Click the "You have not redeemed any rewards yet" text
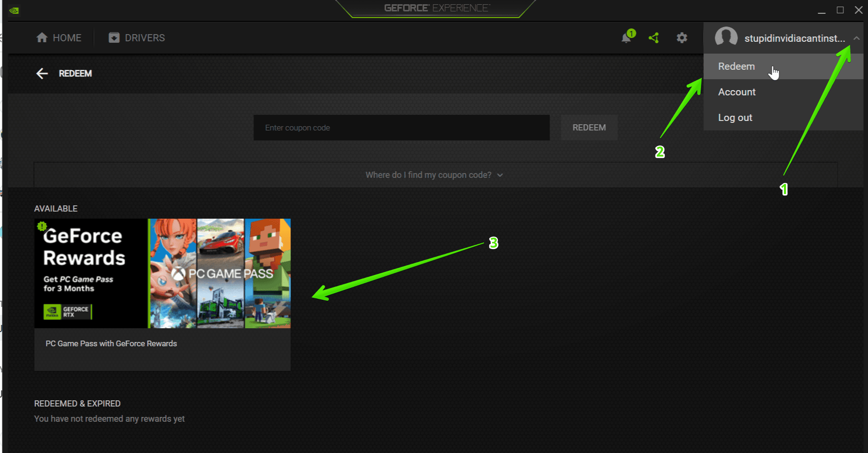This screenshot has width=868, height=453. tap(109, 419)
